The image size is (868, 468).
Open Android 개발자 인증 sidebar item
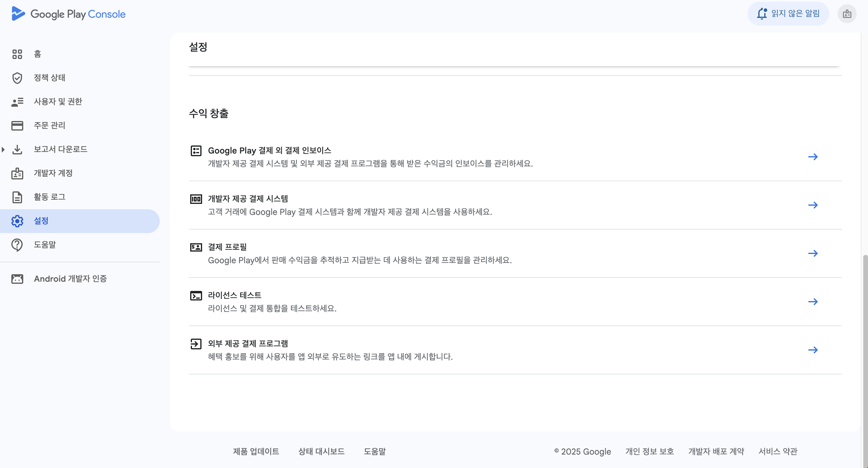click(70, 279)
